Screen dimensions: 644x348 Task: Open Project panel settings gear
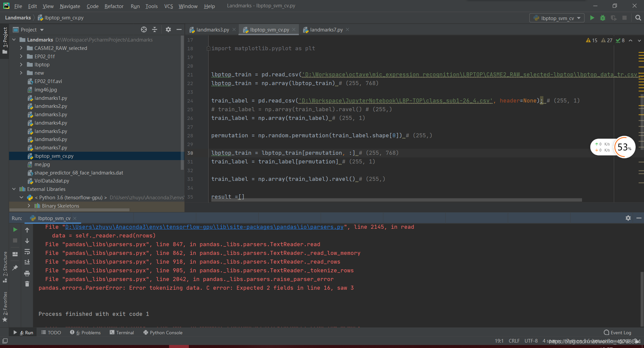[168, 29]
